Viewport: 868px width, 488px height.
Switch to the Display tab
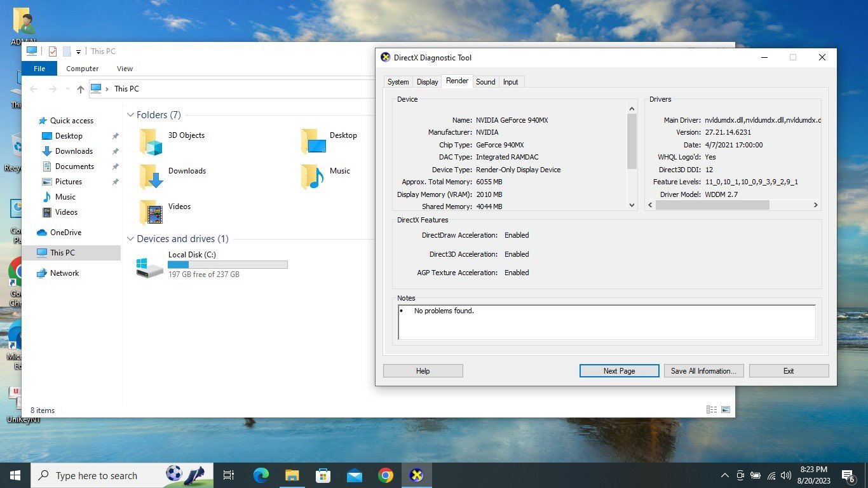(x=427, y=82)
